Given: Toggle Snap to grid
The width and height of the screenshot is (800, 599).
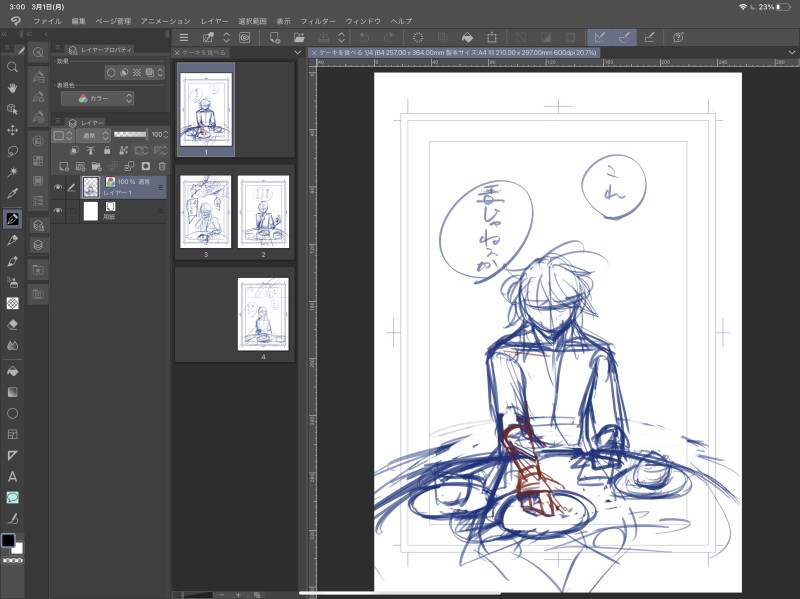Looking at the screenshot, I should [x=649, y=37].
